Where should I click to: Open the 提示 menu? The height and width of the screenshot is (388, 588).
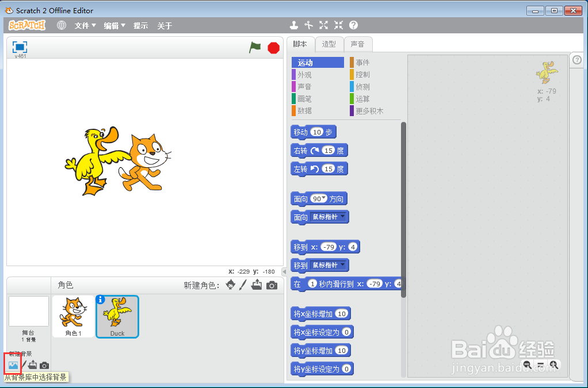point(140,25)
